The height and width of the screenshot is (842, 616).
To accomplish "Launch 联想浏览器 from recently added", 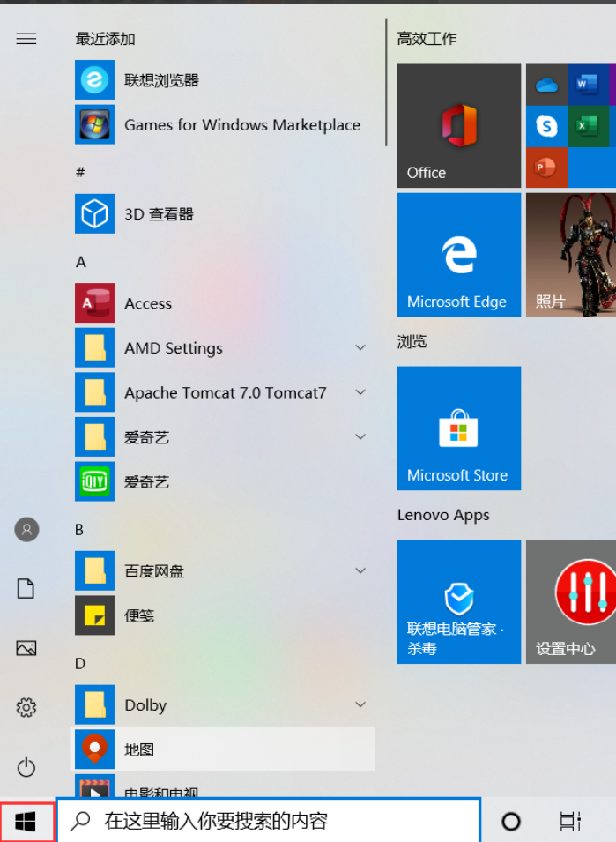I will pyautogui.click(x=223, y=80).
